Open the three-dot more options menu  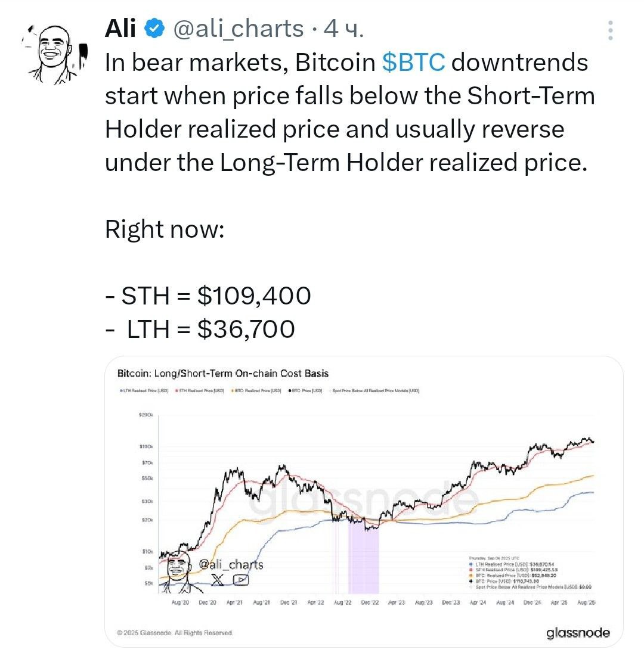pos(610,30)
